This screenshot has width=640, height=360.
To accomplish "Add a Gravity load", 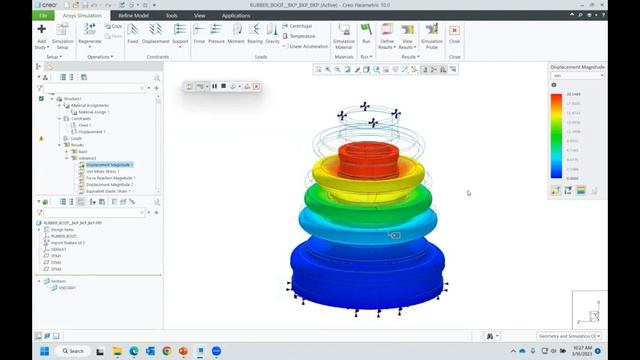I will tap(272, 33).
